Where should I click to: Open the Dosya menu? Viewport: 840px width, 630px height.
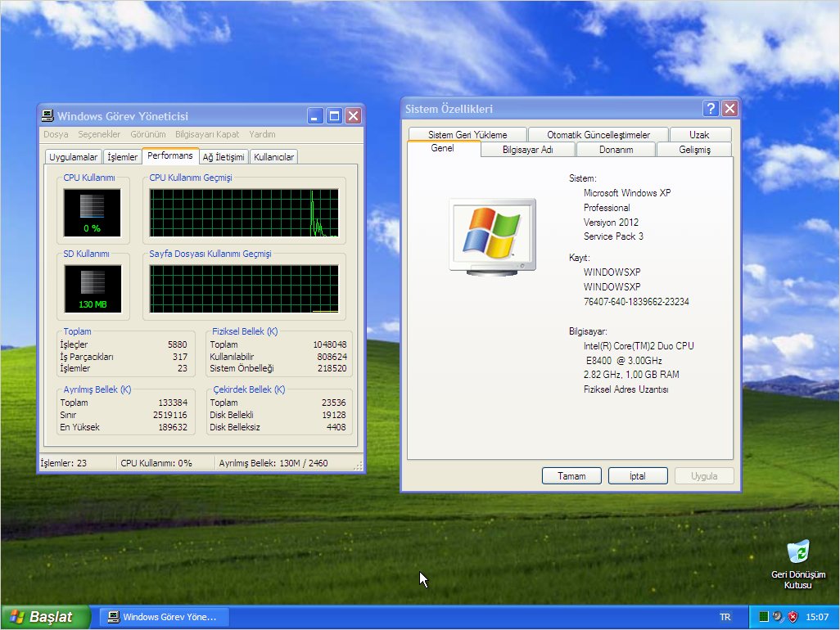(56, 134)
